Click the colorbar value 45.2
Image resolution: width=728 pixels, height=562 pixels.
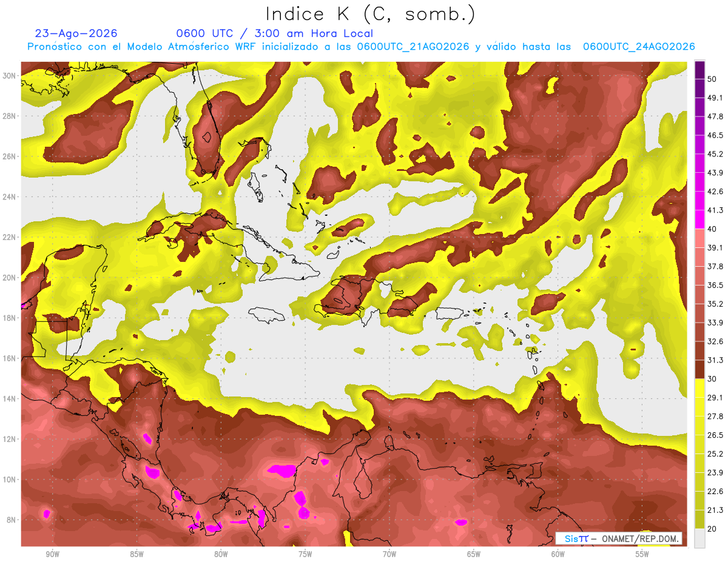pyautogui.click(x=715, y=154)
